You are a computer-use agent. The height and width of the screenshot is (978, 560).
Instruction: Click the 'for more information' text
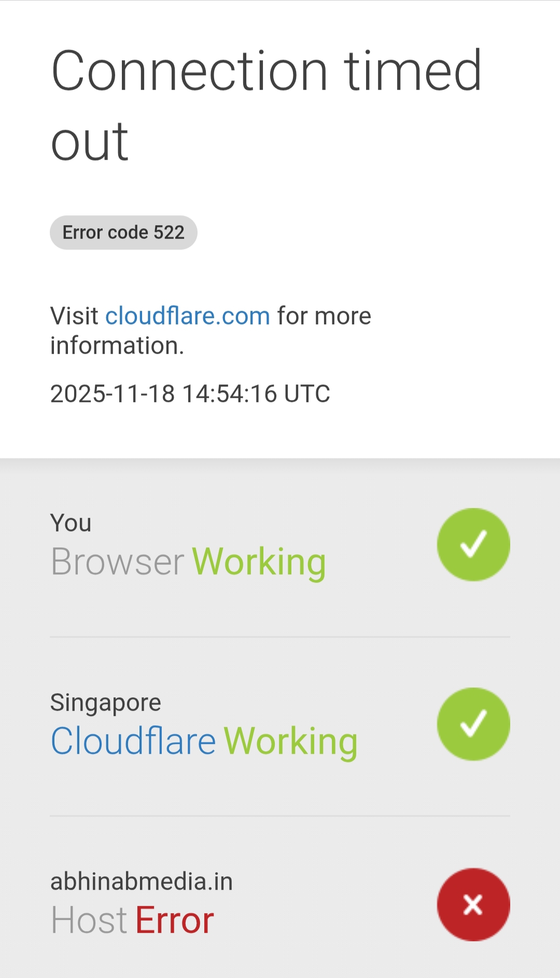(211, 330)
